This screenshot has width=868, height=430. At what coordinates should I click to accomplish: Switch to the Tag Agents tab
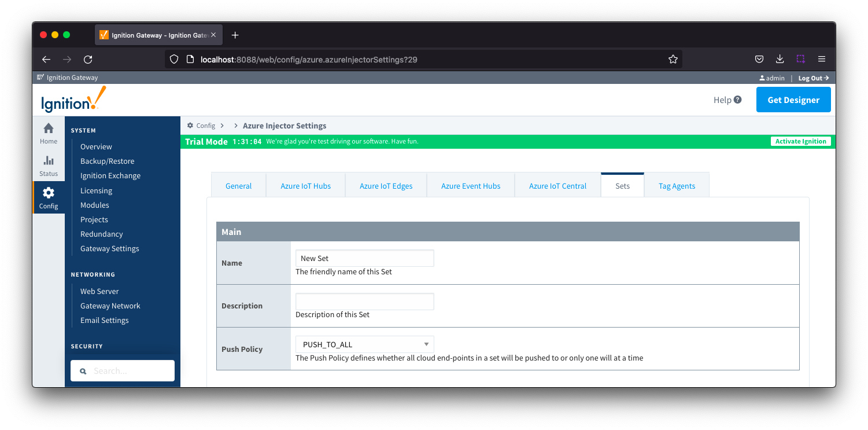[677, 186]
